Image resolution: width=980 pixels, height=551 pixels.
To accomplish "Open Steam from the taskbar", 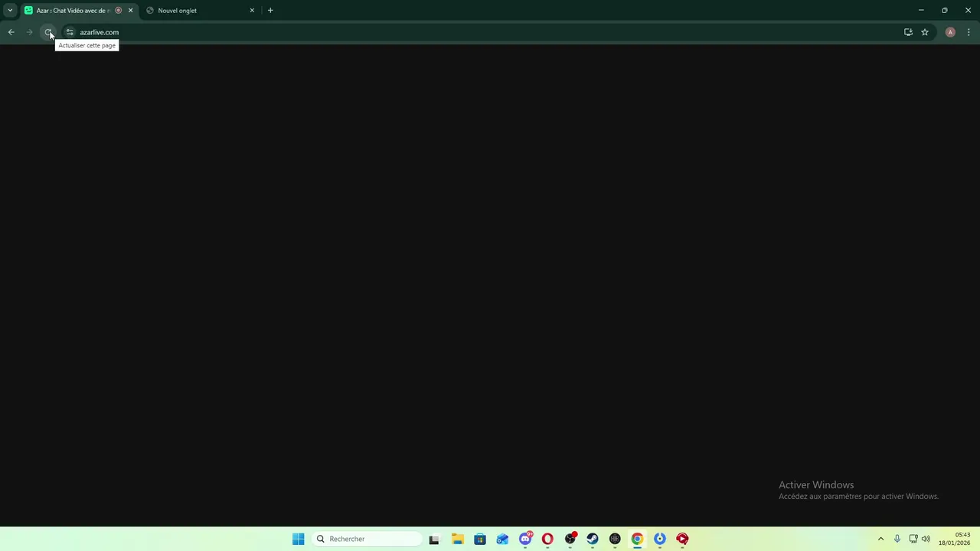I will pyautogui.click(x=592, y=539).
